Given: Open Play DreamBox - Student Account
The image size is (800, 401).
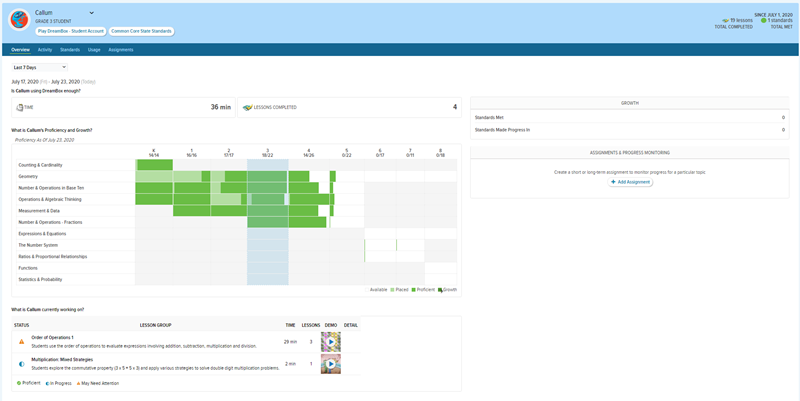Looking at the screenshot, I should (x=71, y=31).
